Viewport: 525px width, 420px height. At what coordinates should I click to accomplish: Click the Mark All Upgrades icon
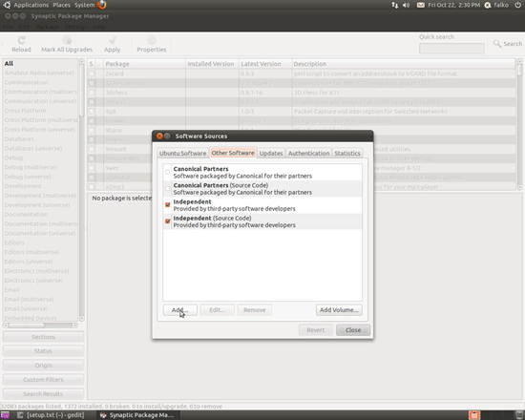pyautogui.click(x=67, y=40)
